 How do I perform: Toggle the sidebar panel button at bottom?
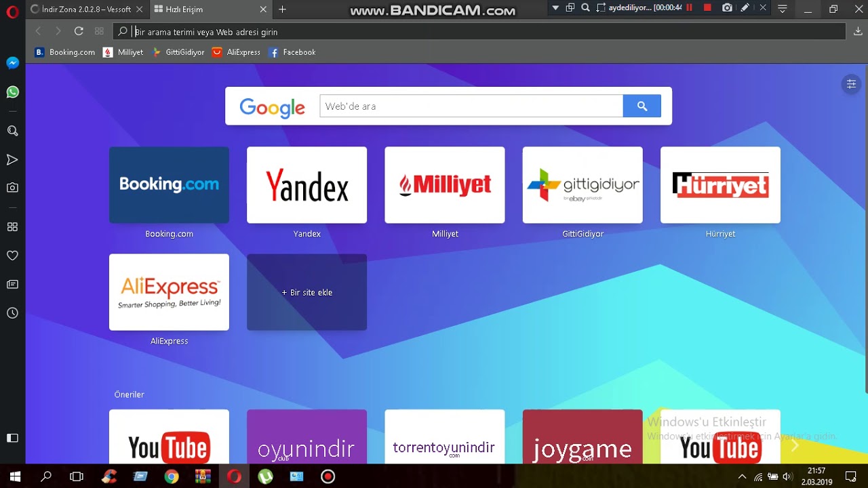(x=12, y=438)
